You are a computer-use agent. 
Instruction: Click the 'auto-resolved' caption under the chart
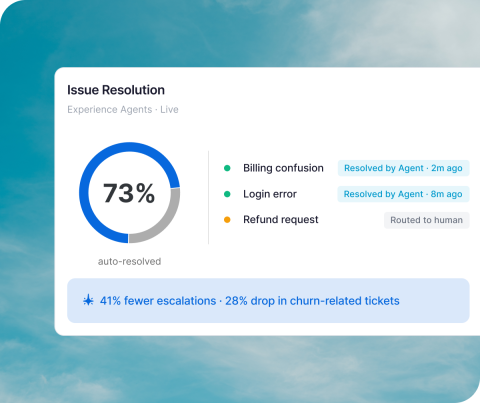pyautogui.click(x=129, y=261)
